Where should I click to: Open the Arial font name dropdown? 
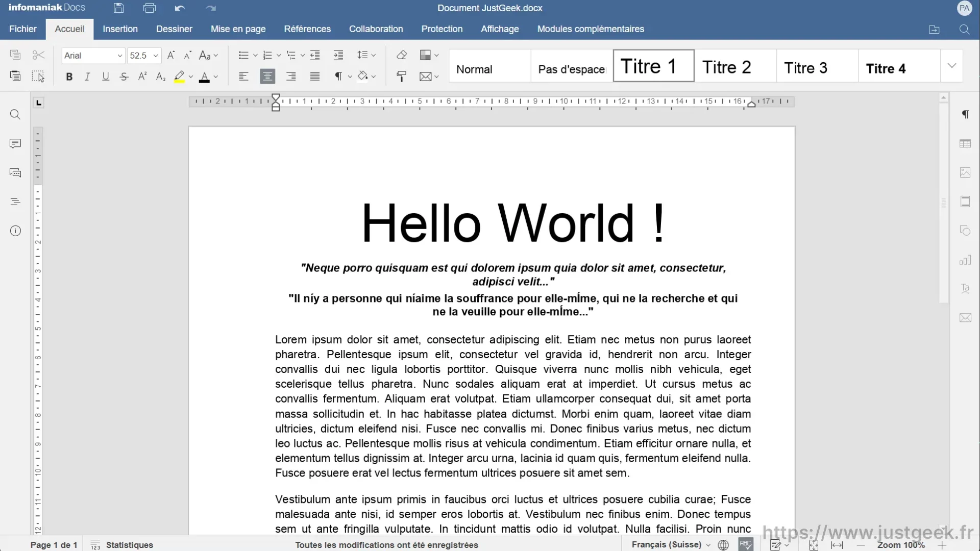tap(119, 56)
